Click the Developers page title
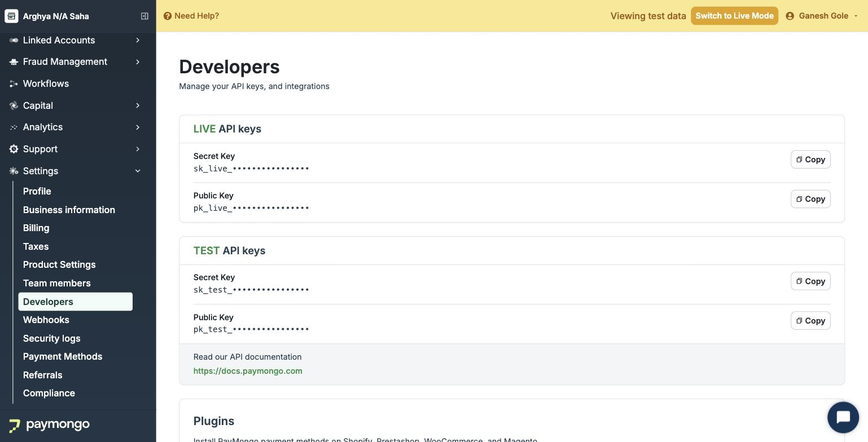The width and height of the screenshot is (868, 442). 229,67
